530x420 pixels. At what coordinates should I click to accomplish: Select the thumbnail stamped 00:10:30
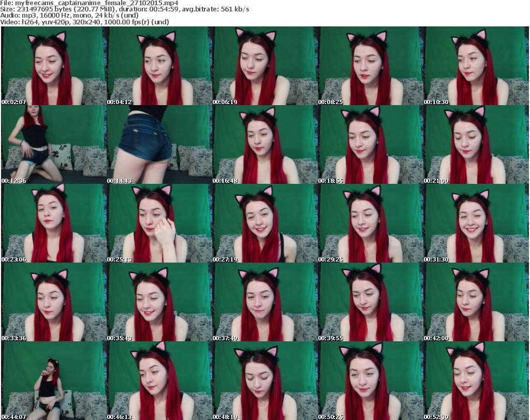476,66
